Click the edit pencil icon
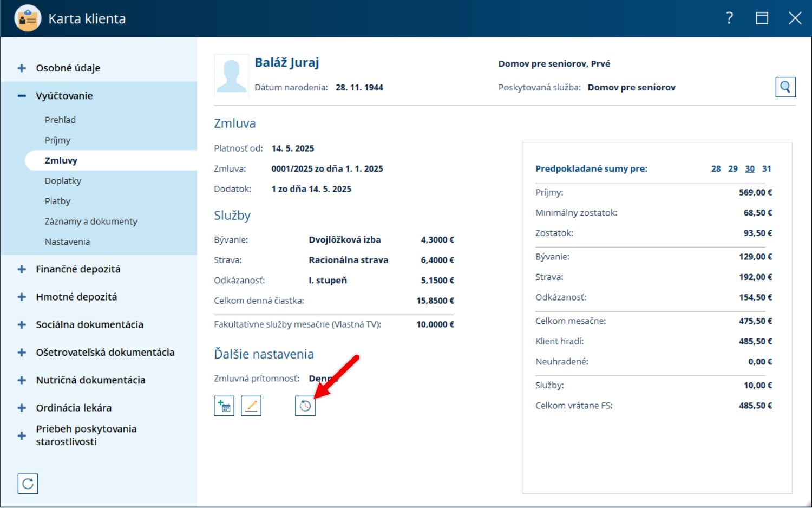 [251, 406]
